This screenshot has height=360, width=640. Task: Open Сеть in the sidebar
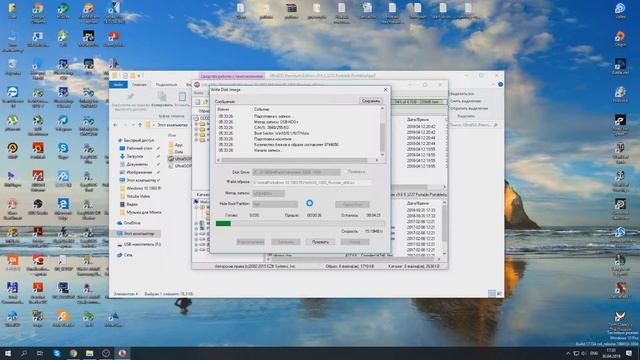pyautogui.click(x=125, y=255)
